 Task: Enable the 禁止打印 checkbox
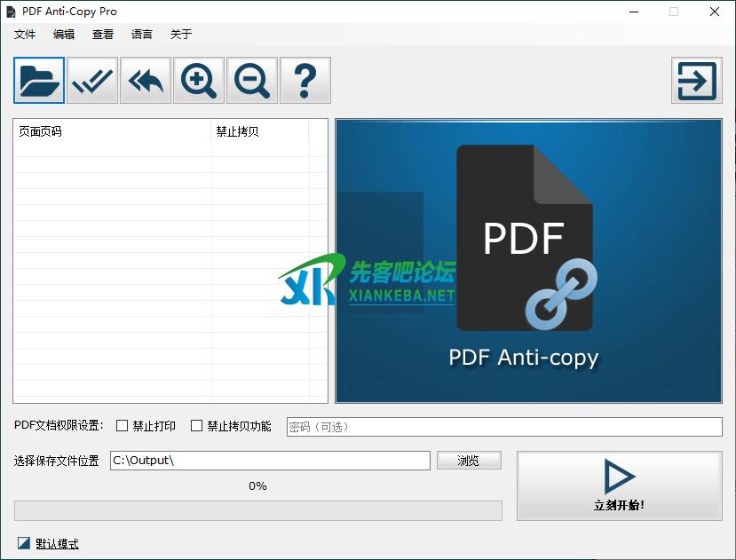pyautogui.click(x=123, y=426)
